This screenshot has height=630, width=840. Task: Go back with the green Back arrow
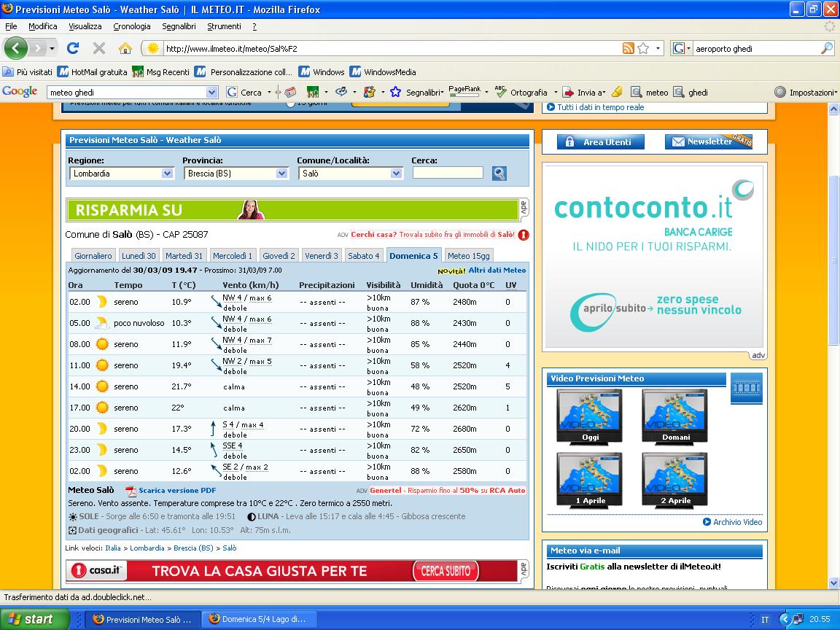point(15,48)
